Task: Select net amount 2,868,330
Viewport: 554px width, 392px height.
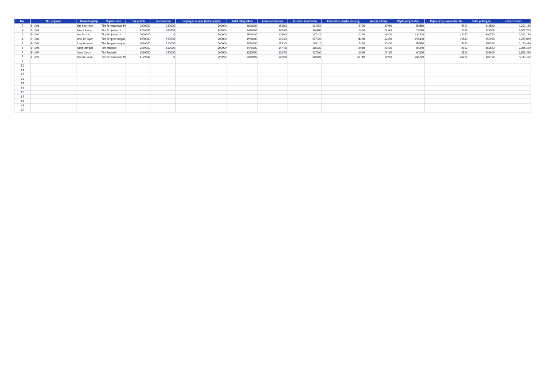Action: coord(513,53)
